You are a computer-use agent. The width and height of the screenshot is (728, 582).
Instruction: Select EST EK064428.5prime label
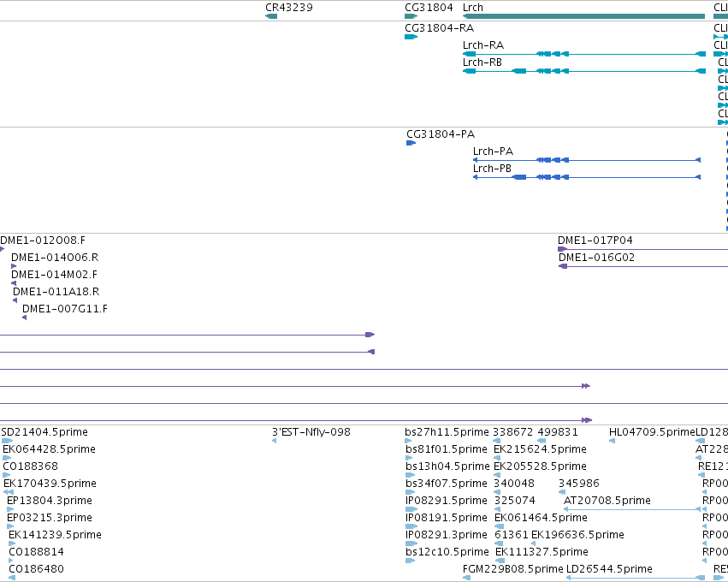tap(50, 449)
